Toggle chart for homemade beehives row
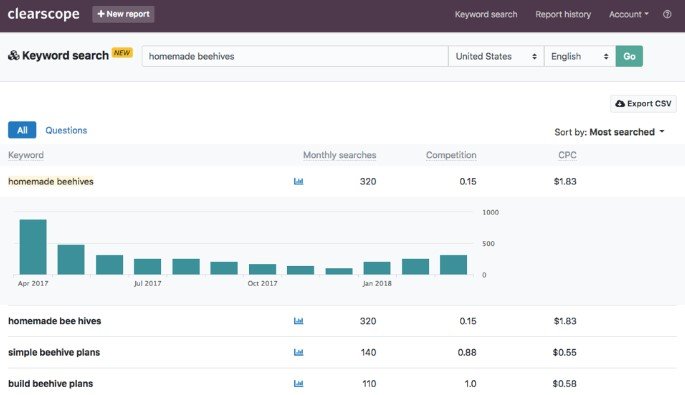Image resolution: width=685 pixels, height=395 pixels. pyautogui.click(x=298, y=181)
